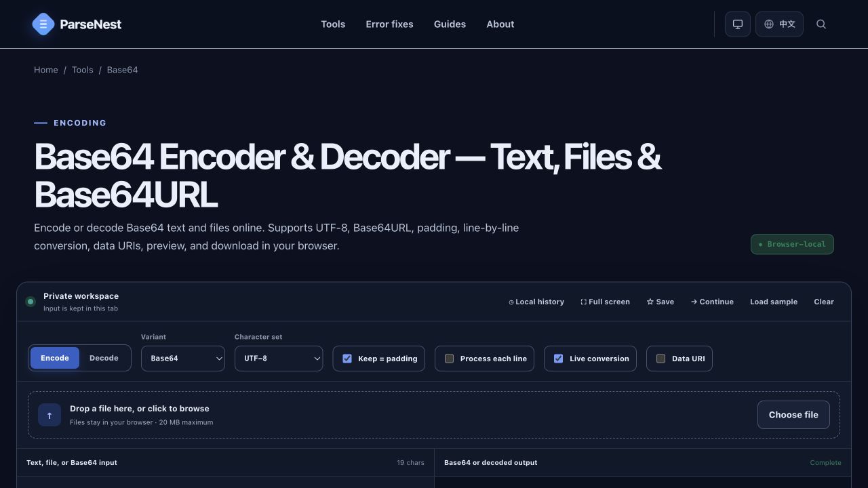Go to Tools breadcrumb link
The image size is (868, 488).
coord(83,70)
